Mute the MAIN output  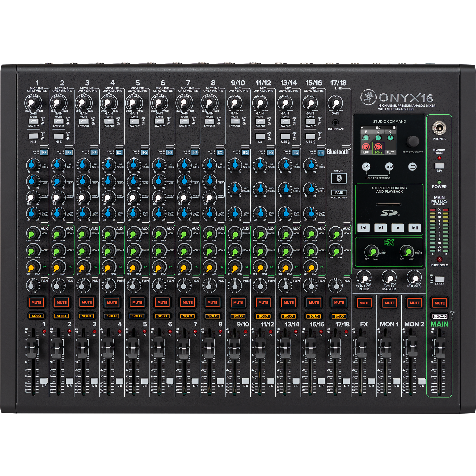tap(439, 303)
